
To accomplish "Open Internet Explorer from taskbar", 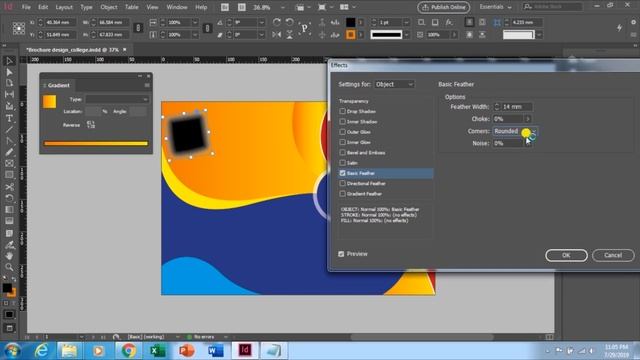I will (x=42, y=351).
